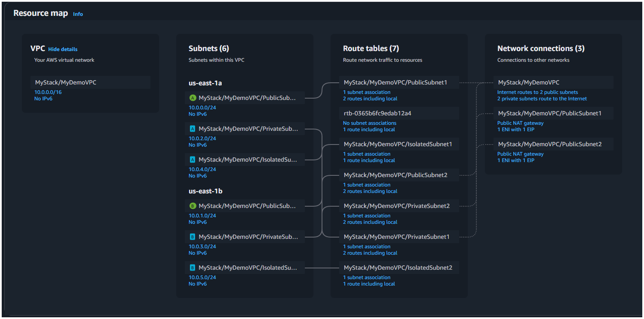The image size is (644, 319).
Task: Click the B badge next to PrivateSubnet in us-east-1b
Action: 193,237
